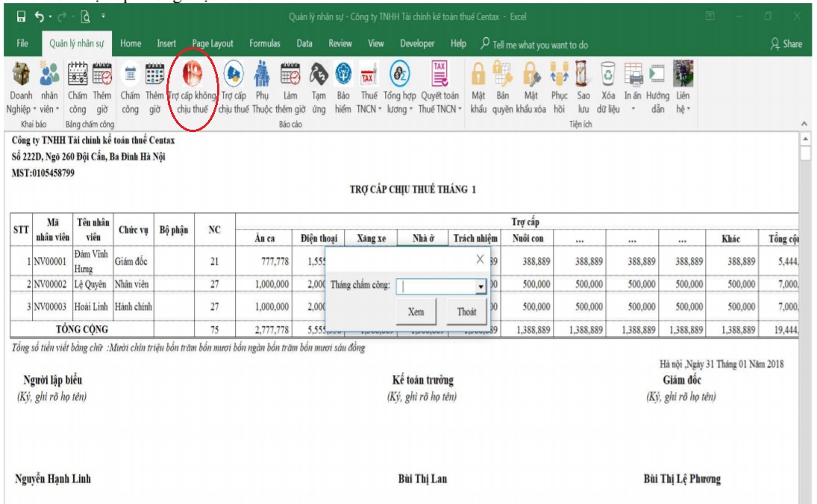Click the Tell me search field
This screenshot has height=504, width=817.
(539, 45)
